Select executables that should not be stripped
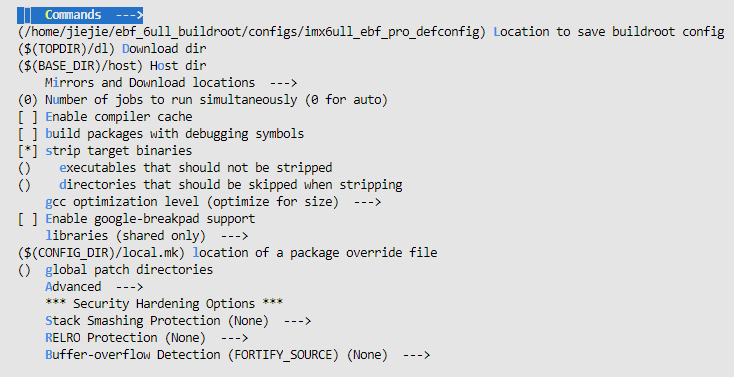Viewport: 734px width, 377px height. [175, 168]
